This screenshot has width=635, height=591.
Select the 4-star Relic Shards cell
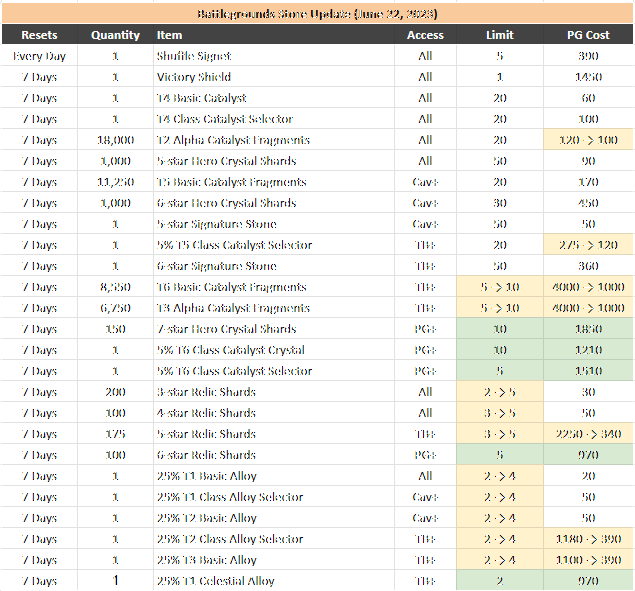pyautogui.click(x=274, y=413)
